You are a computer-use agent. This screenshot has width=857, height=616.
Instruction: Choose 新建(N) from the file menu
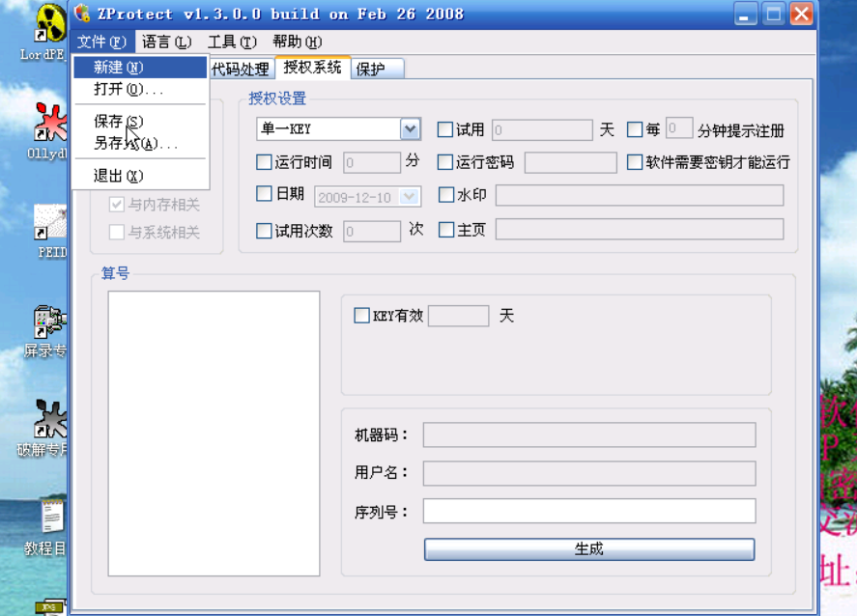pyautogui.click(x=118, y=68)
